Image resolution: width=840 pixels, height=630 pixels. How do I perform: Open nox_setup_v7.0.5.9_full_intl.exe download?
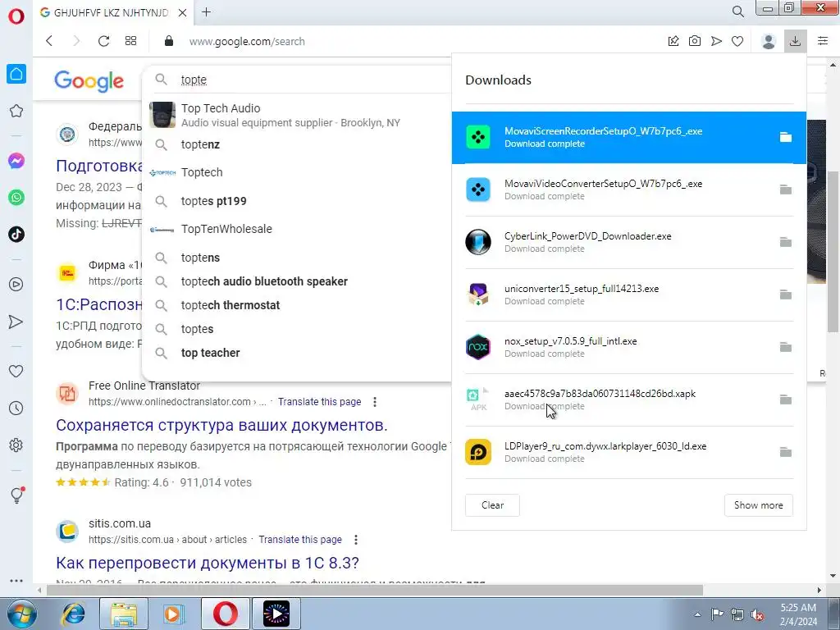pyautogui.click(x=628, y=347)
